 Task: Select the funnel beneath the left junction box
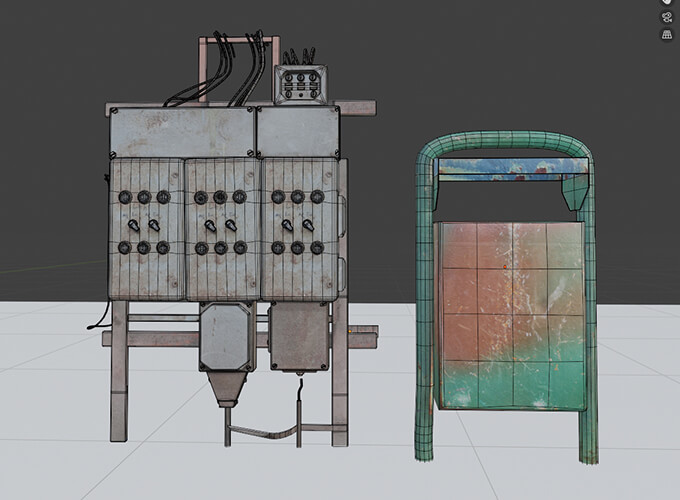228,387
